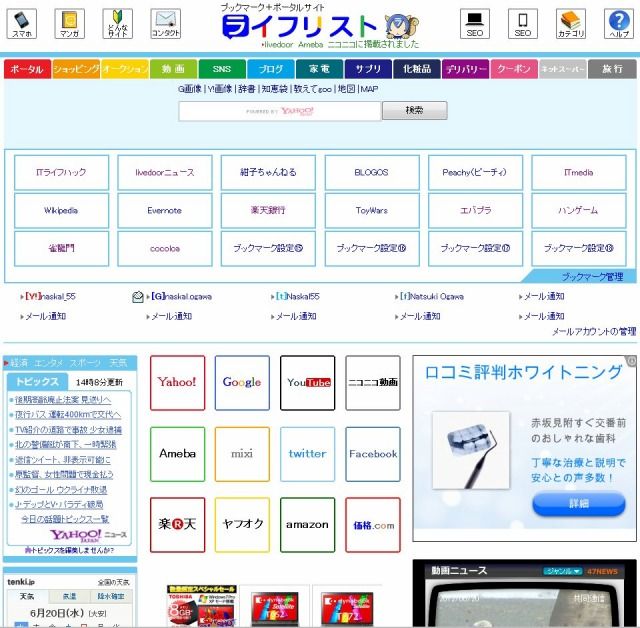Open the ニコニコ動画 tile

[x=373, y=383]
